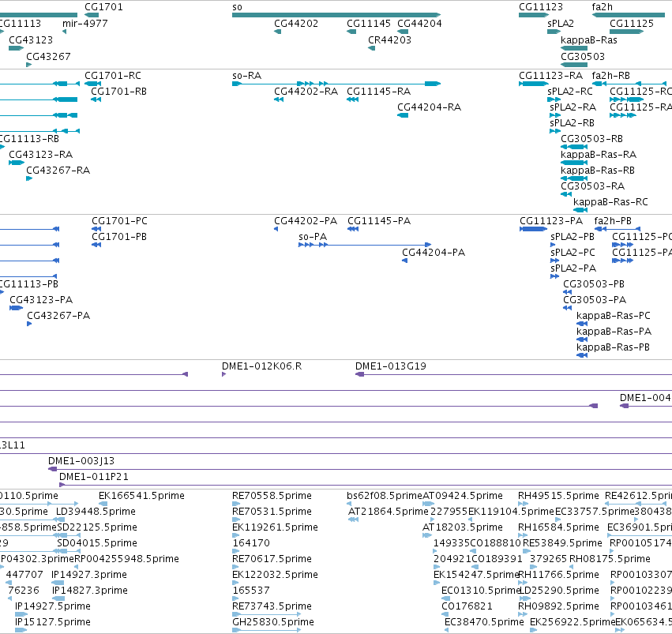Click the RE73743.5prime EST
This screenshot has width=672, height=634.
point(266,613)
